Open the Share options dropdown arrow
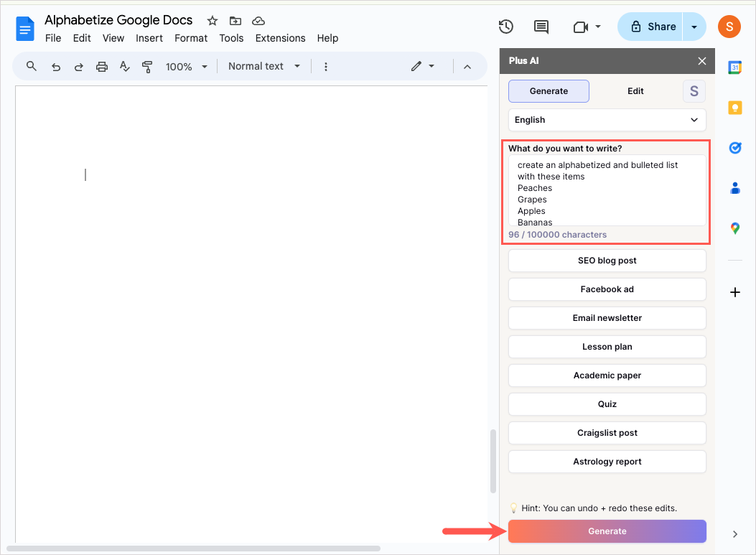 (694, 27)
